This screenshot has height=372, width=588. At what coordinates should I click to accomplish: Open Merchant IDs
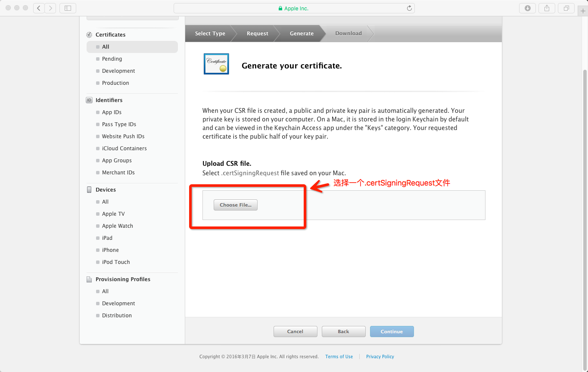point(118,173)
